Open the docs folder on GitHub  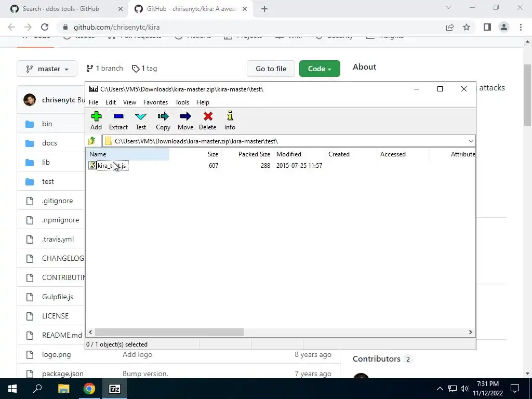point(49,143)
